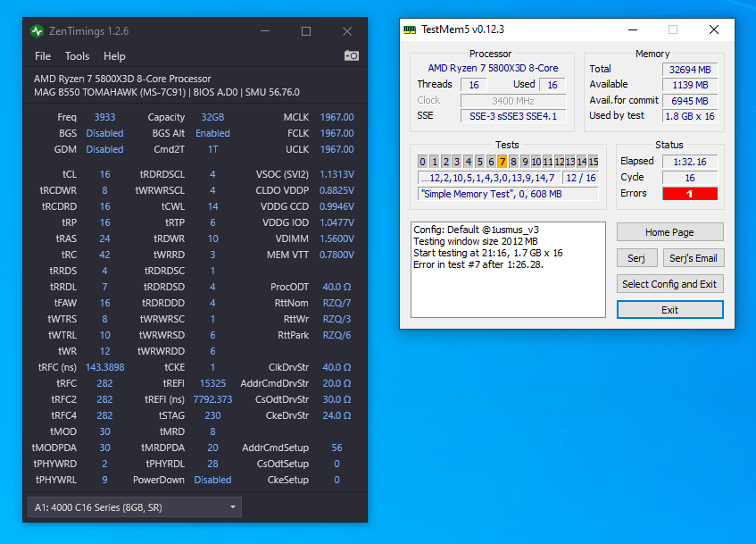Select test box number 0
Image resolution: width=756 pixels, height=544 pixels.
click(x=423, y=161)
